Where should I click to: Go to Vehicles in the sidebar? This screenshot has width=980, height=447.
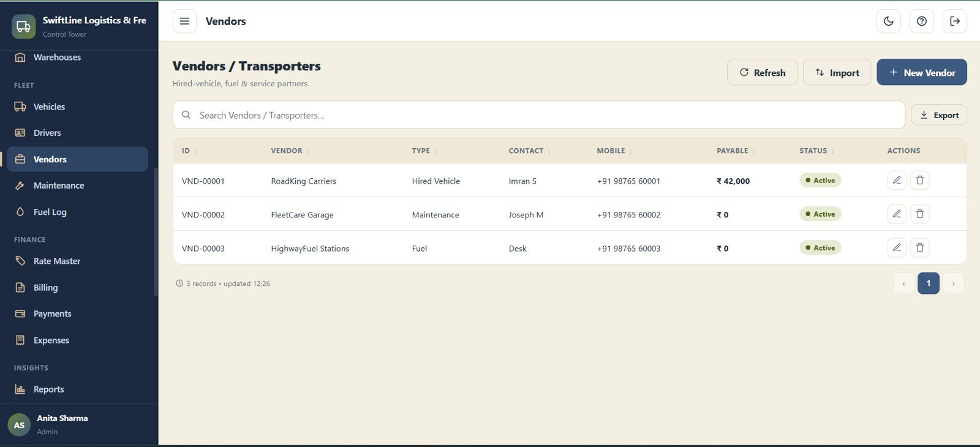click(77, 107)
